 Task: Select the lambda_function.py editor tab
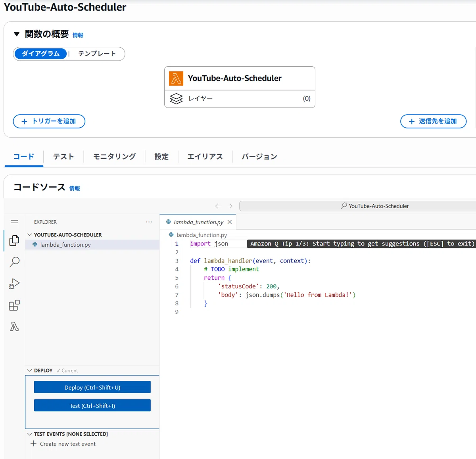(x=198, y=222)
